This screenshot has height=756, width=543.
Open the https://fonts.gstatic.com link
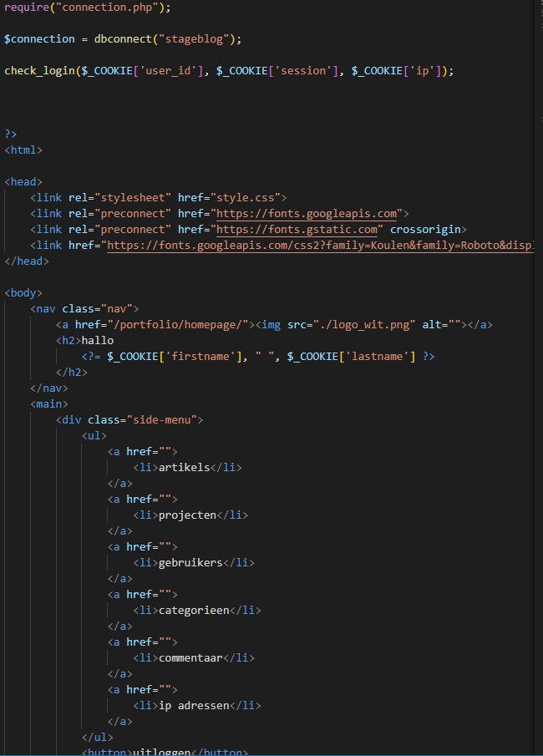point(300,230)
